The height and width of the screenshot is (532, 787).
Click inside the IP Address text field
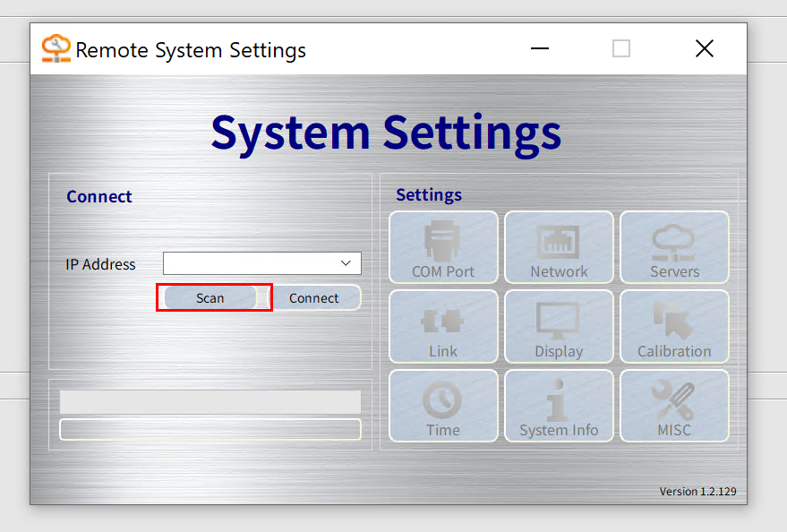[x=248, y=263]
